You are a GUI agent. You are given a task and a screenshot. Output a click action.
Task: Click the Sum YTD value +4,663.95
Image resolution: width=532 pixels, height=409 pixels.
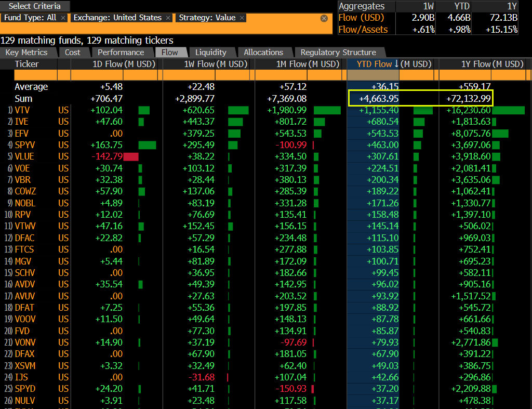379,99
